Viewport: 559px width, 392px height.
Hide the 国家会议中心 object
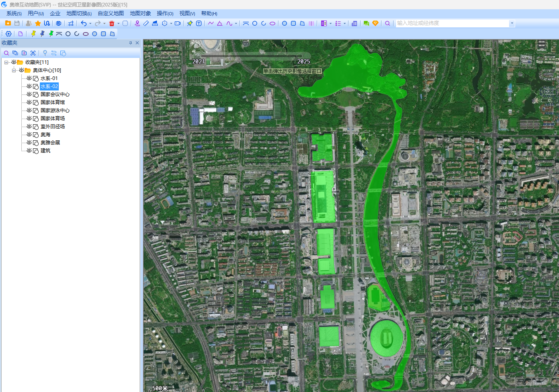pyautogui.click(x=29, y=94)
